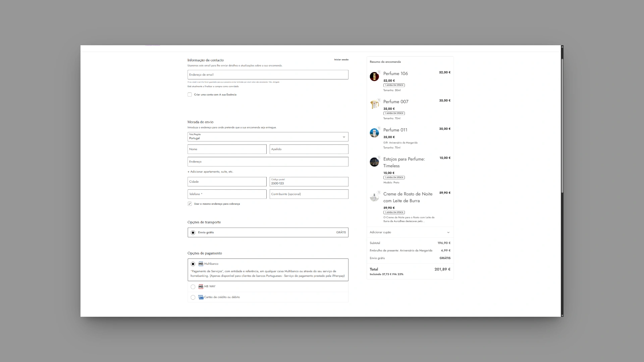Click the MB WAY logo icon
Screen dimensions: 644x362
[x=201, y=287]
